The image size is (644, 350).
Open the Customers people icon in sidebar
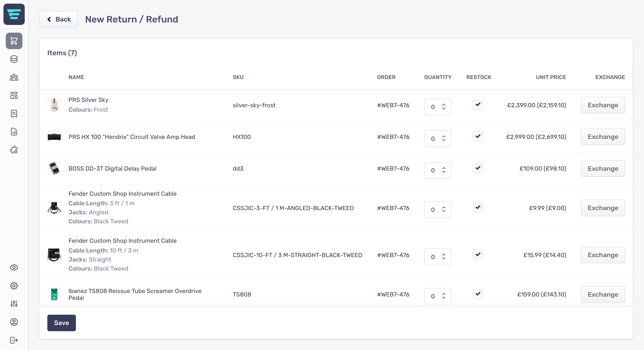14,77
